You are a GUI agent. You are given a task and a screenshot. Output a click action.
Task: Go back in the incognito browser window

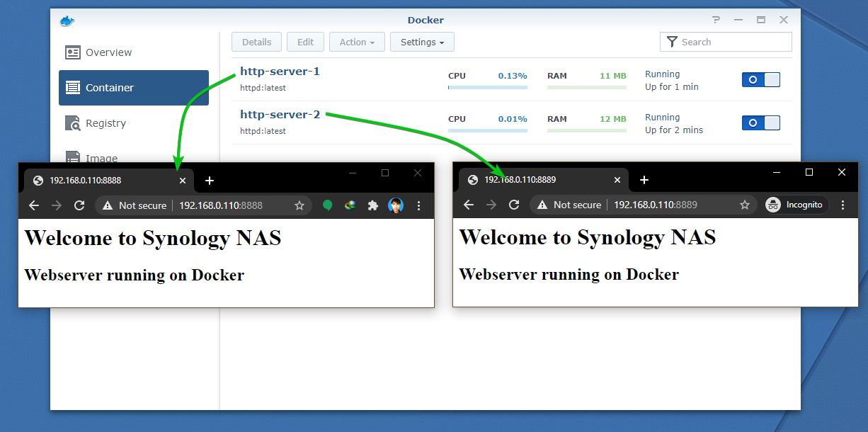[468, 205]
